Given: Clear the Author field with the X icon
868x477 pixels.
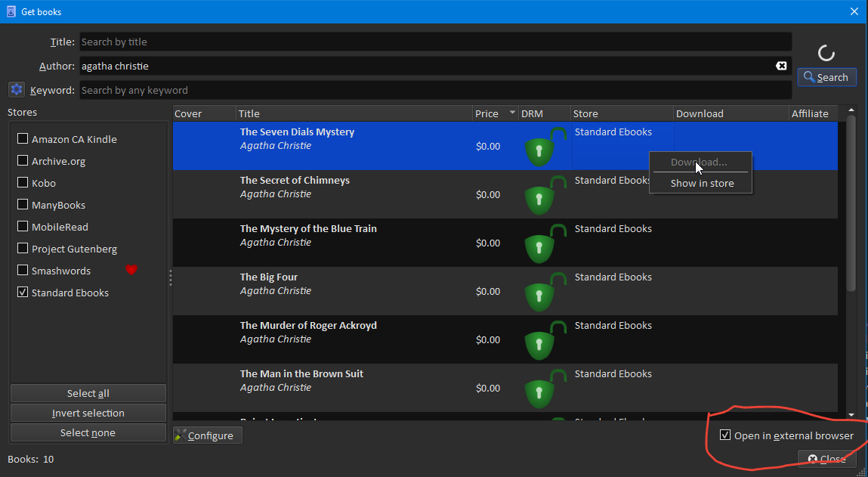Looking at the screenshot, I should tap(781, 66).
